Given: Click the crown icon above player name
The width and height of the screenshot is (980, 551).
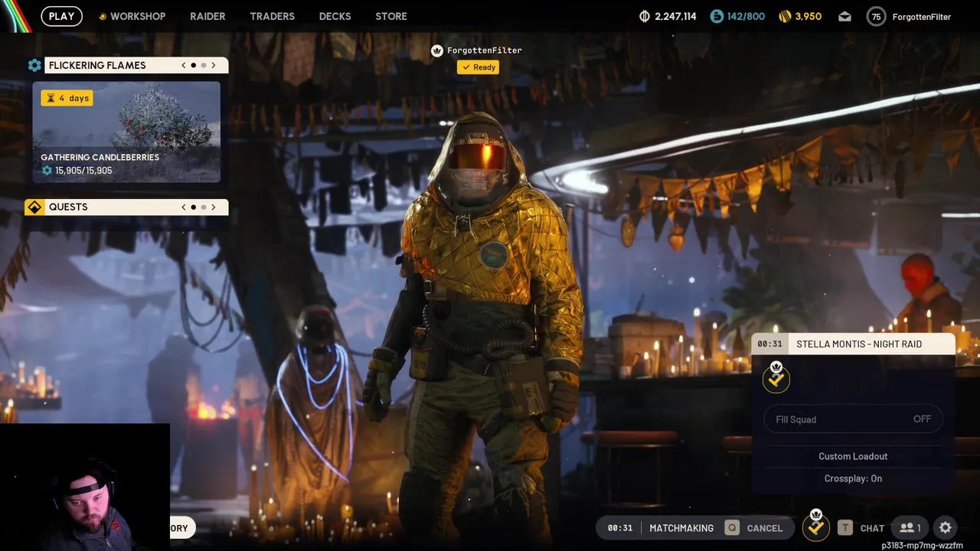Looking at the screenshot, I should (x=437, y=51).
